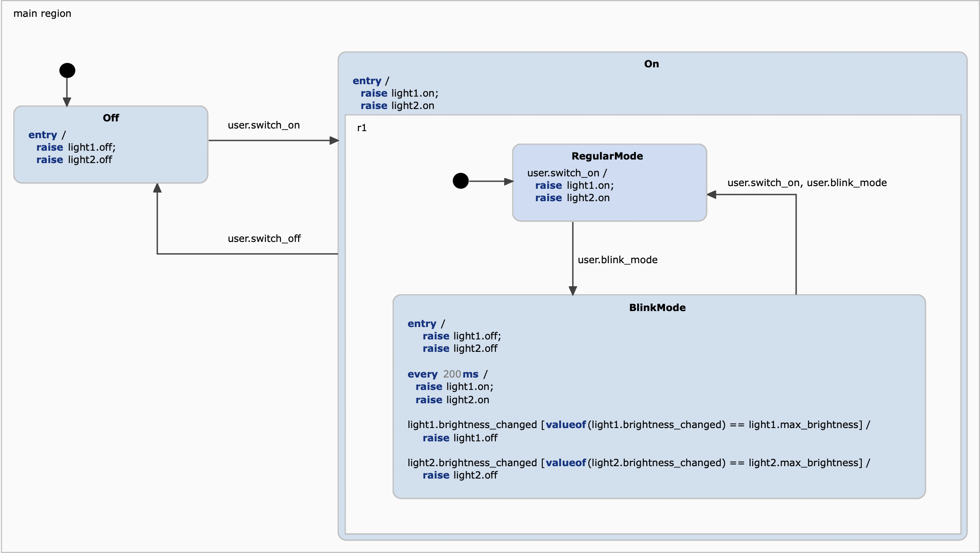Click the BlinkMode state name
The image size is (980, 553).
(x=657, y=308)
